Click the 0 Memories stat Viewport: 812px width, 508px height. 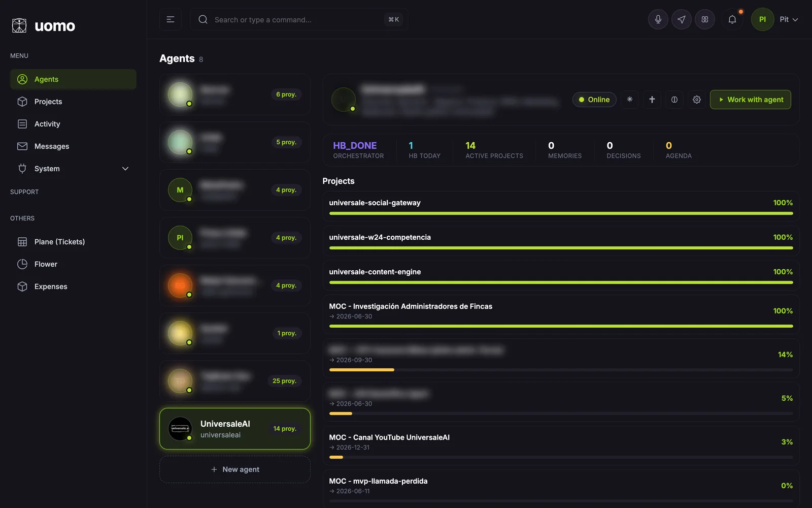click(565, 150)
